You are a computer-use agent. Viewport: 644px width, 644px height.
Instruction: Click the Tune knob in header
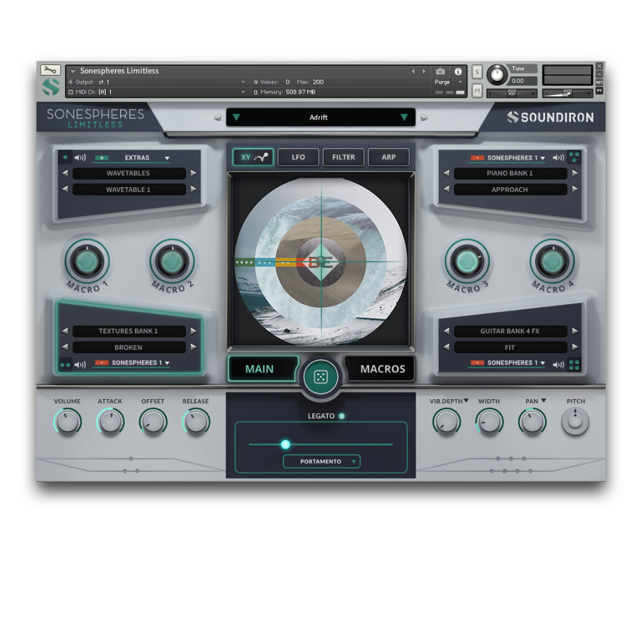(x=497, y=75)
